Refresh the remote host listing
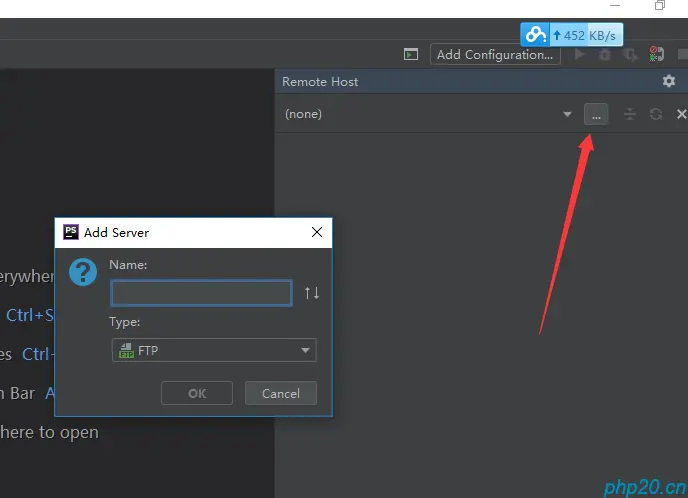Viewport: 688px width, 498px height. 656,115
